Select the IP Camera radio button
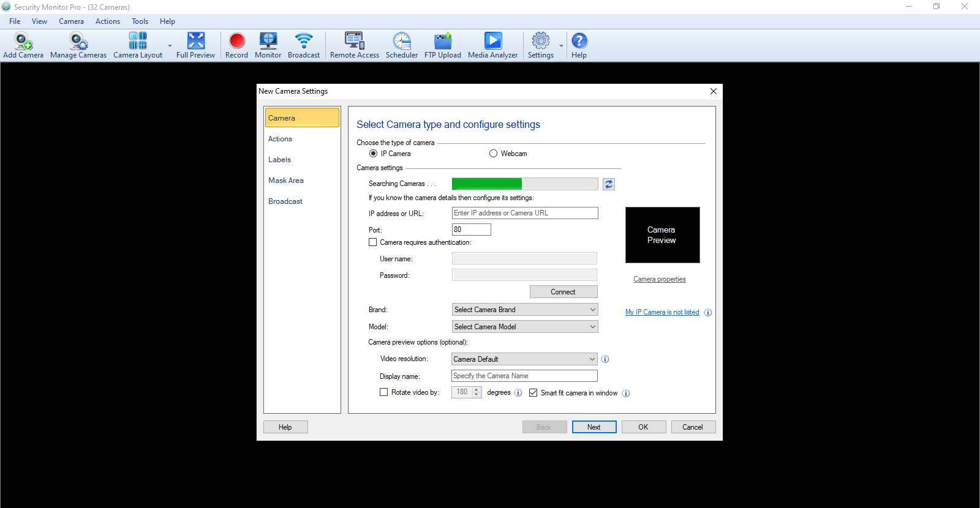This screenshot has height=508, width=980. coord(373,154)
